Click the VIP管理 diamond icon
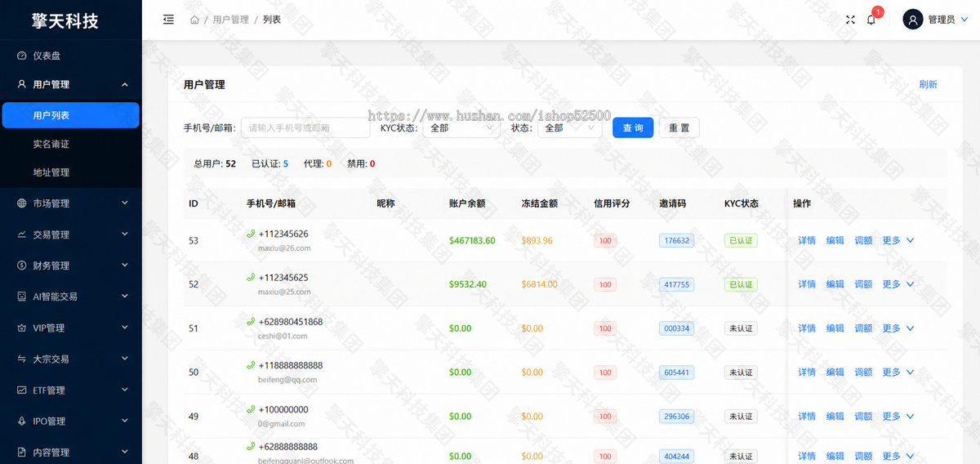 [22, 328]
